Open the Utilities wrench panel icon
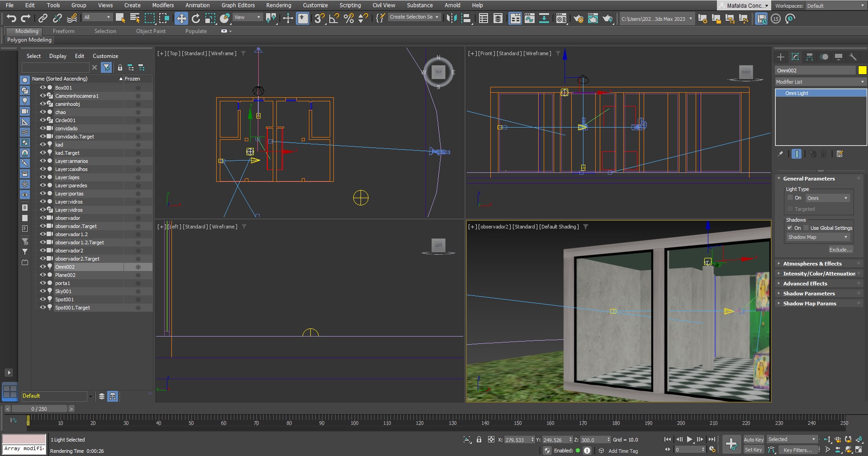Image resolution: width=868 pixels, height=456 pixels. pos(853,57)
